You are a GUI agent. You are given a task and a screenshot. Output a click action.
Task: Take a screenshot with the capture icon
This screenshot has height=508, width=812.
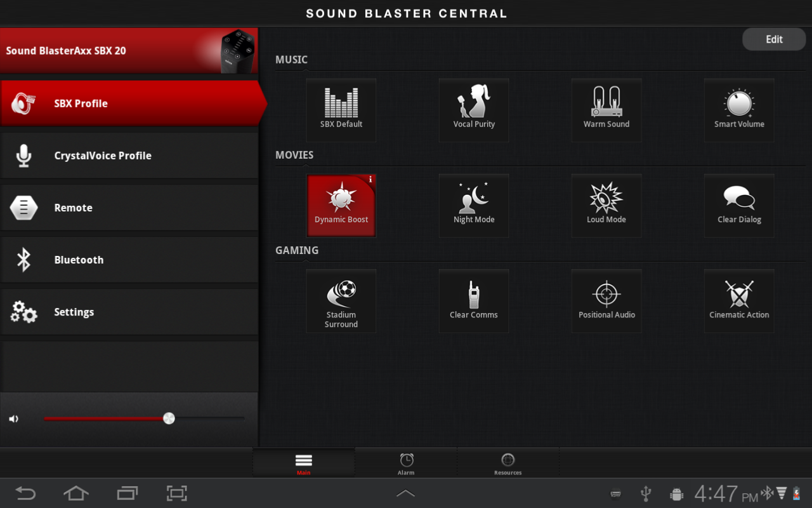pyautogui.click(x=177, y=493)
